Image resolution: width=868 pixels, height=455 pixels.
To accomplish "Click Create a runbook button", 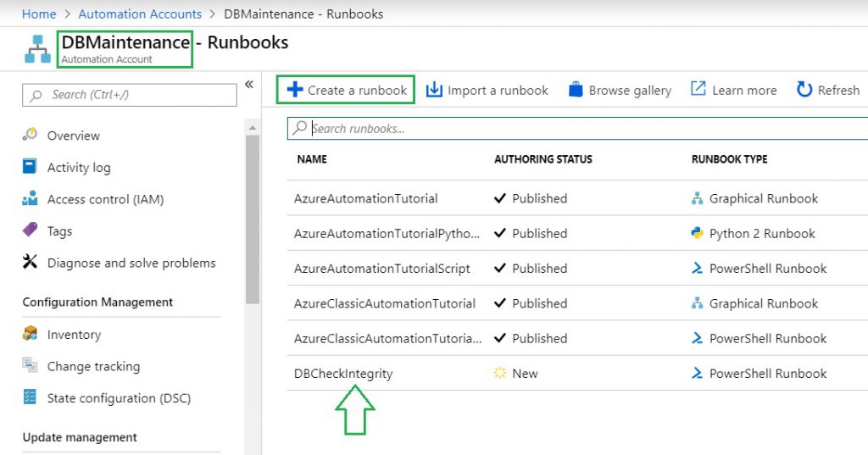I will click(347, 90).
